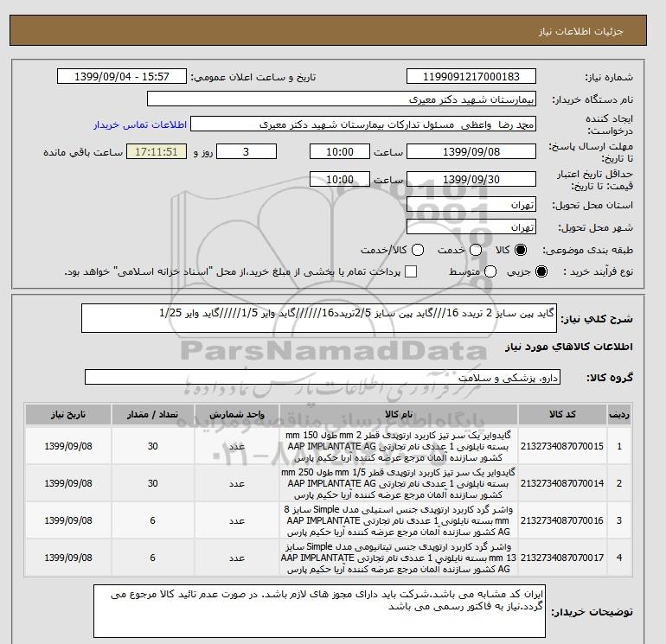The width and height of the screenshot is (666, 644).
Task: Click unit عدد in row 2
Action: pos(237,483)
